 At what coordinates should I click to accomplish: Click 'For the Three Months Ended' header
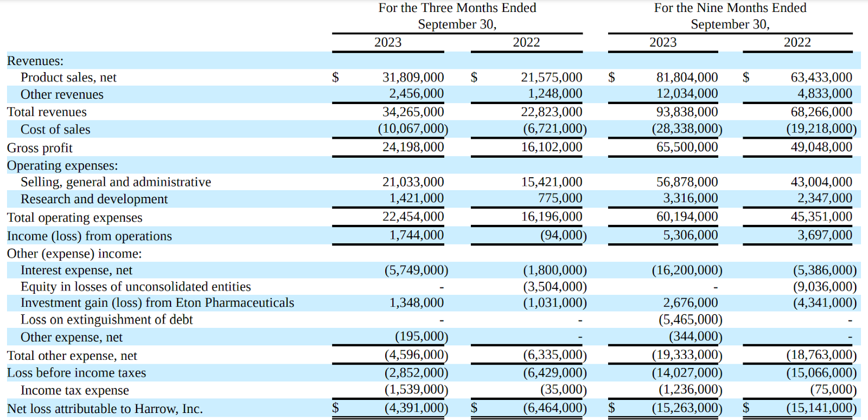[457, 8]
